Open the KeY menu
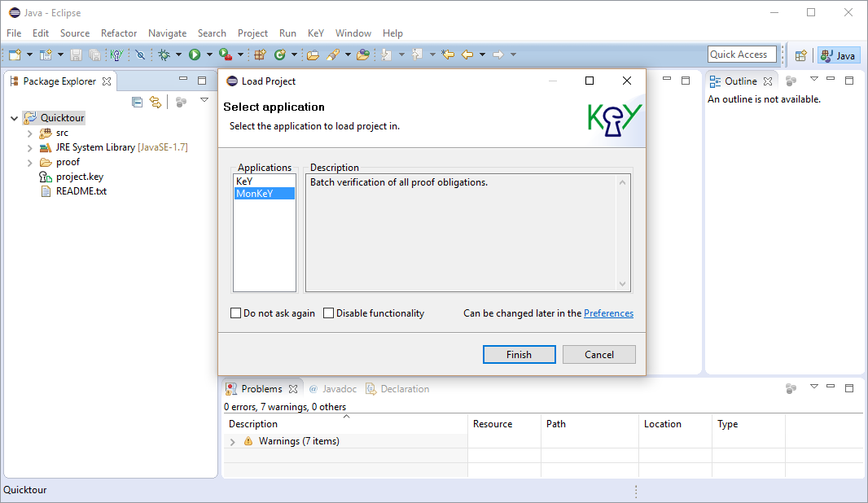 316,33
